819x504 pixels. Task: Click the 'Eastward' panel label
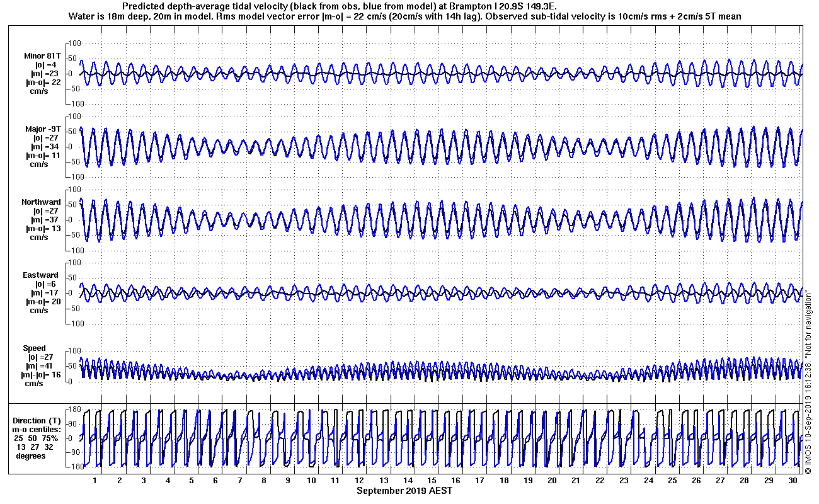[40, 275]
